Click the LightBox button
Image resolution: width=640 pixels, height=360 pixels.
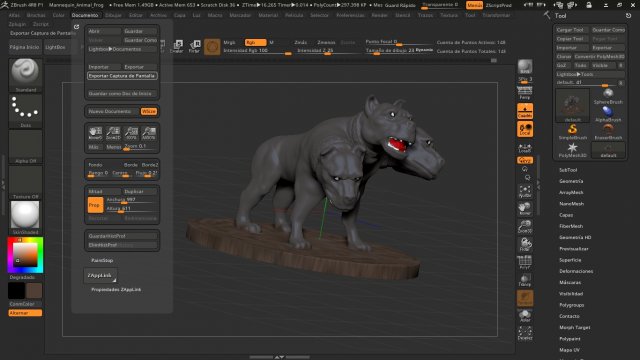pyautogui.click(x=55, y=47)
